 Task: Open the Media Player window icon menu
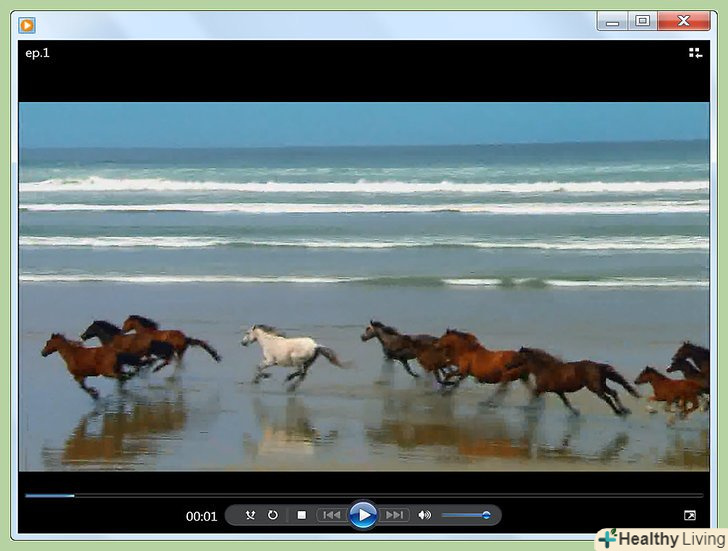coord(27,25)
